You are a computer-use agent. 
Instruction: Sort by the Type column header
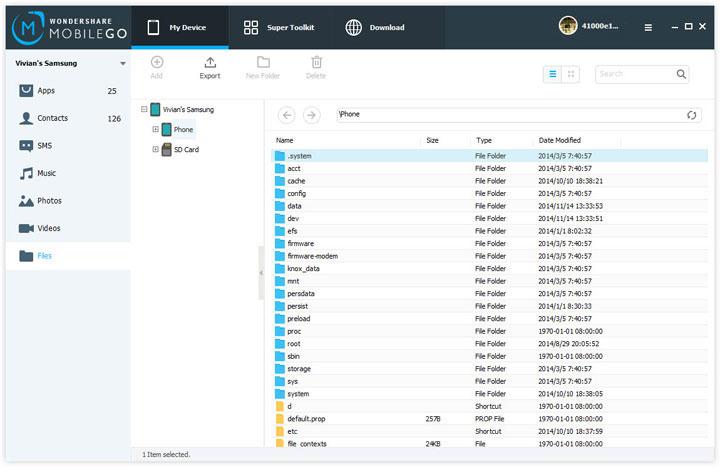(484, 141)
